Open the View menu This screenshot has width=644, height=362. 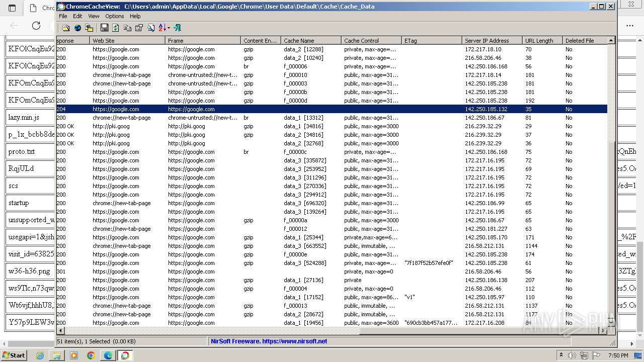coord(94,16)
